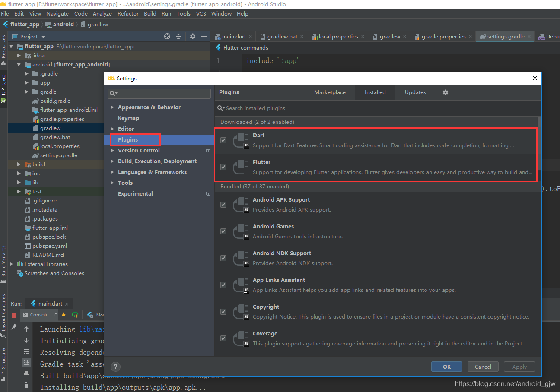Select the Installed plugins tab

point(375,92)
